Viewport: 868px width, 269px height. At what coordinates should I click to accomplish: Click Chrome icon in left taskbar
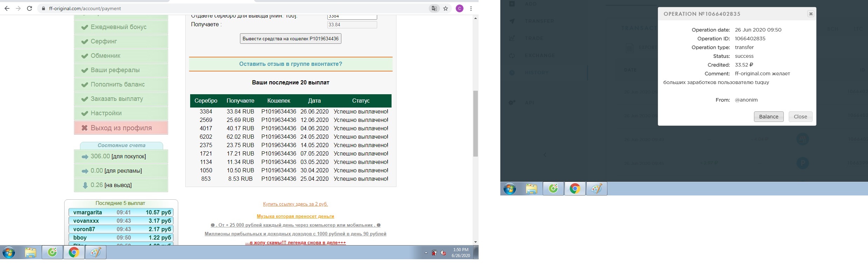tap(74, 252)
